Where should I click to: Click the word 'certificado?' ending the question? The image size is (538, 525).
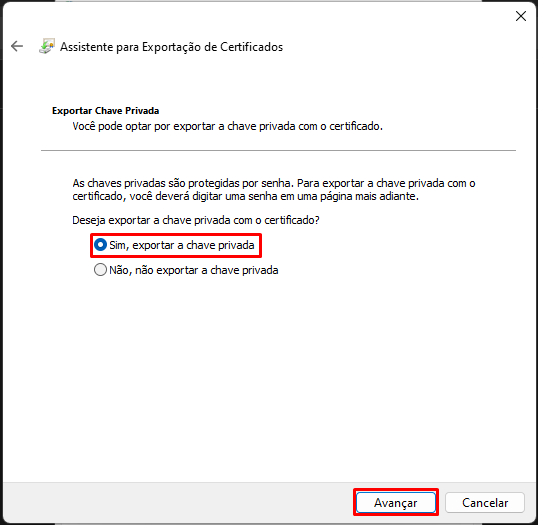coord(292,220)
